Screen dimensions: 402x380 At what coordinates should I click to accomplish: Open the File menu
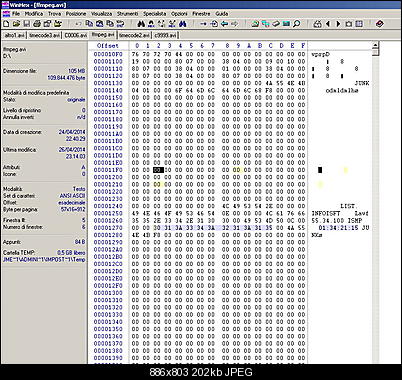(16, 14)
